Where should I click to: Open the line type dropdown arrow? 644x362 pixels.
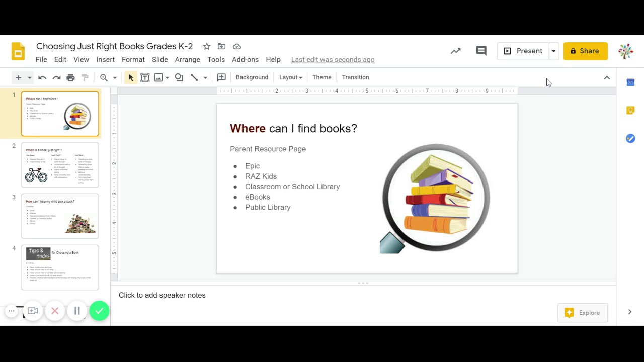205,77
